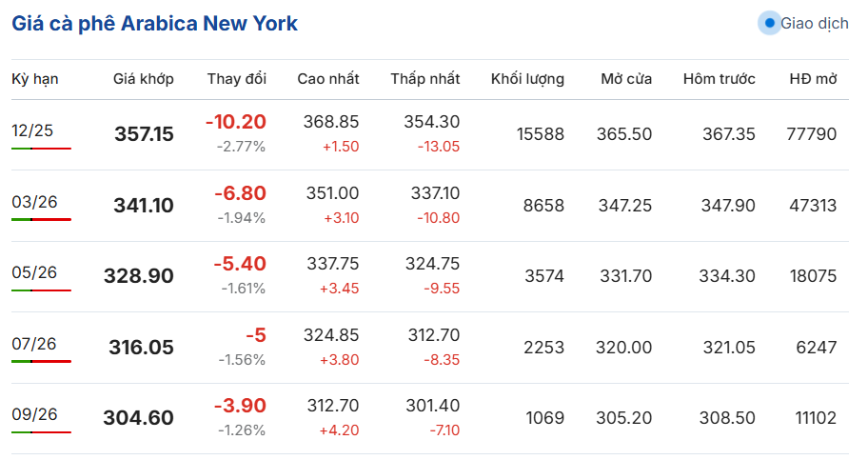Select the 304.60 price for 09/26
The width and height of the screenshot is (868, 460).
click(x=138, y=418)
